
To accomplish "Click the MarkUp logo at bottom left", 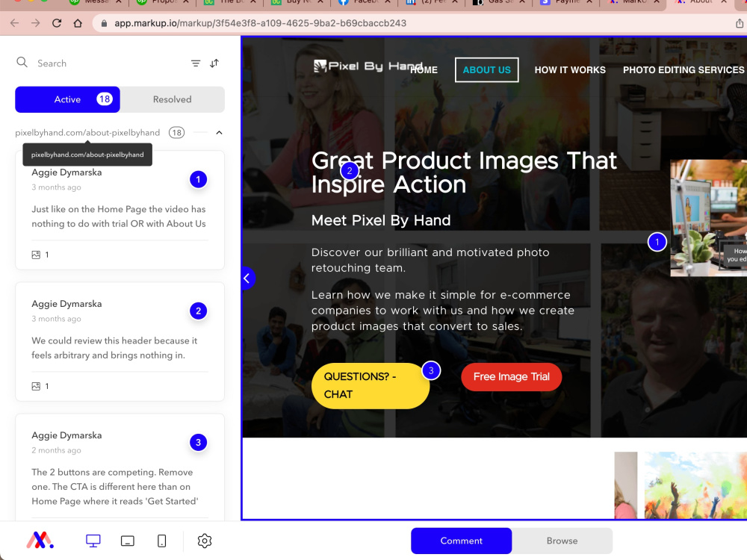I will (x=40, y=540).
